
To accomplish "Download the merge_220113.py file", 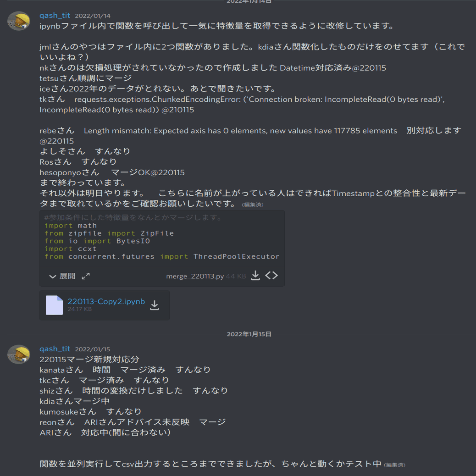I will pos(255,276).
